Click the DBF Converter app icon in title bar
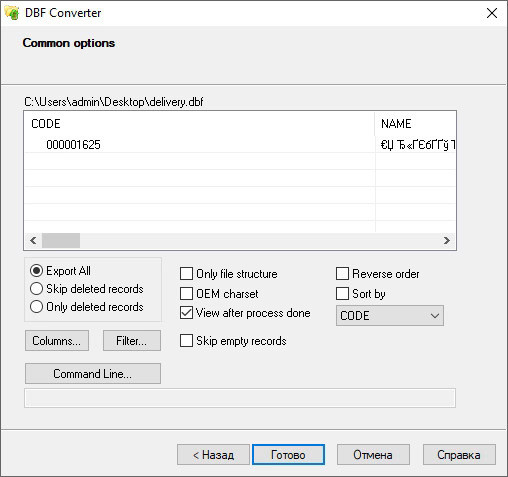The image size is (508, 477). pyautogui.click(x=12, y=13)
